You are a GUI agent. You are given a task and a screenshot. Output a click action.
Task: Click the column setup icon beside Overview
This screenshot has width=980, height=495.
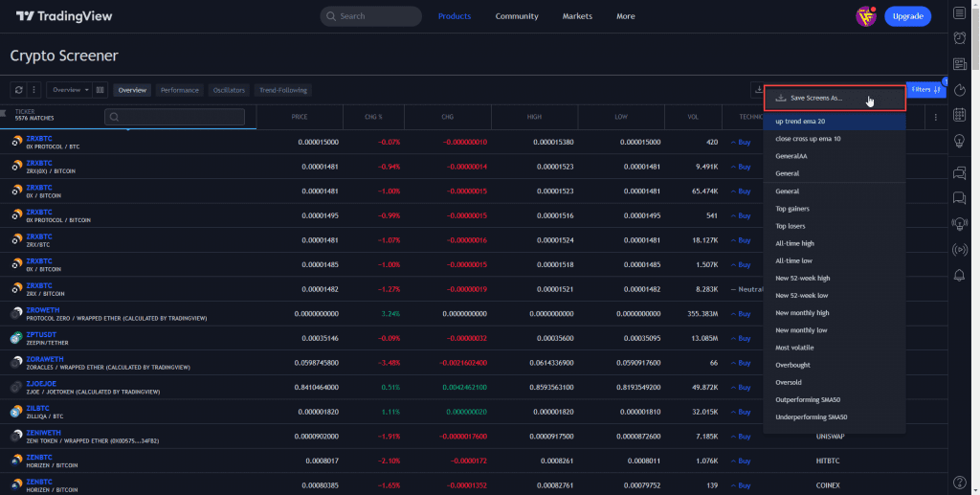(x=100, y=90)
